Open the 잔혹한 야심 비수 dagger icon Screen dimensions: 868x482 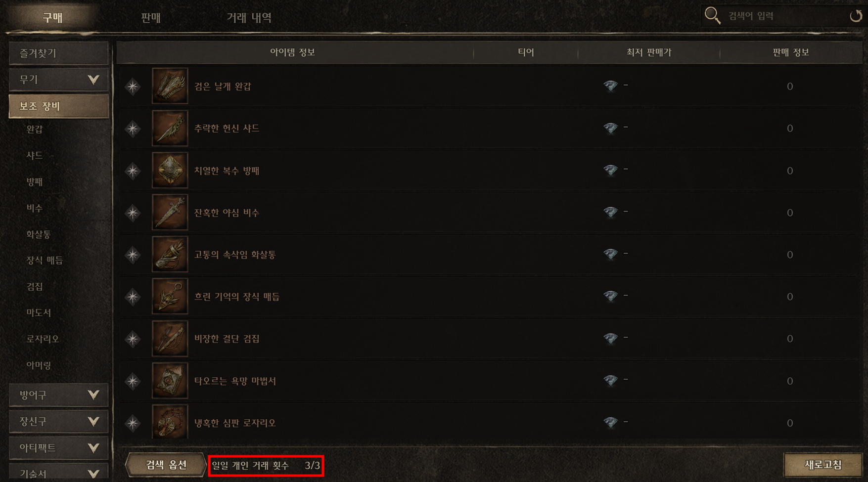coord(170,212)
